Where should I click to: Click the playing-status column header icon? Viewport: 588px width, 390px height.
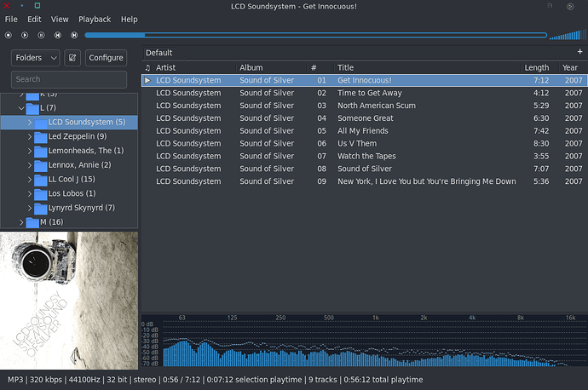click(147, 67)
